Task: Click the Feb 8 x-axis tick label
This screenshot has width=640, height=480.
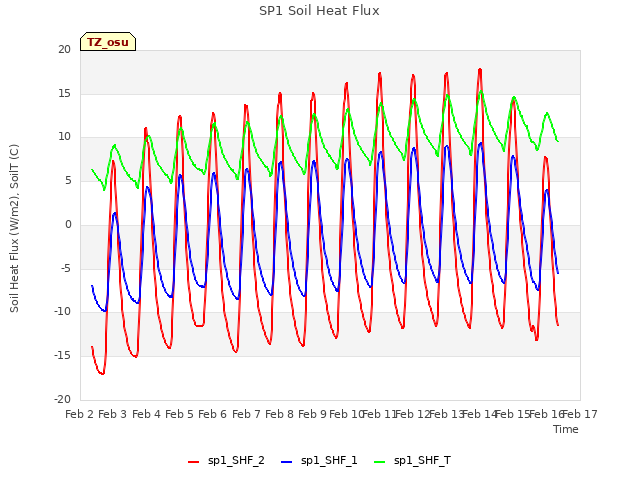Action: coord(279,414)
